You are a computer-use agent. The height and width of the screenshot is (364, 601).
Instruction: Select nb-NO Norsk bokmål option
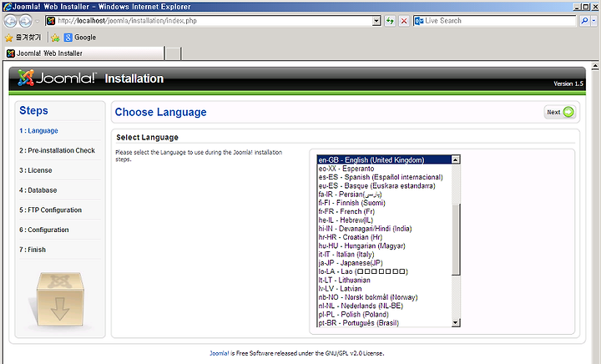tap(385, 297)
